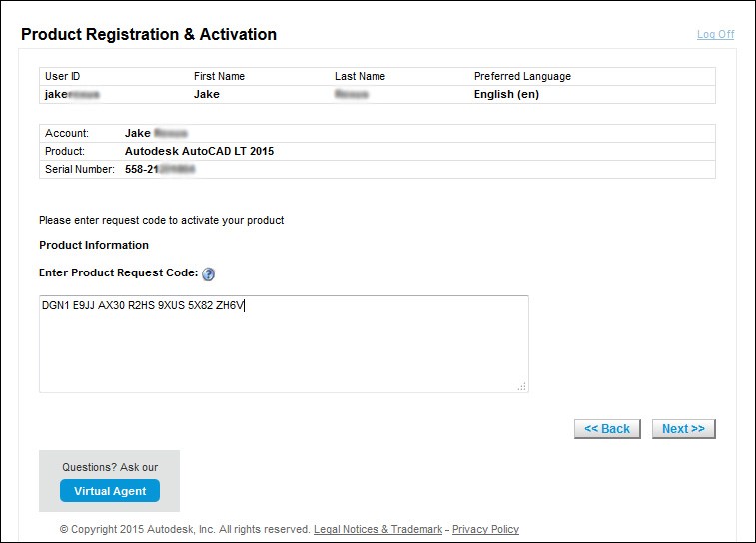Click the 'Product Information' heading
This screenshot has height=543, width=756.
click(x=94, y=245)
